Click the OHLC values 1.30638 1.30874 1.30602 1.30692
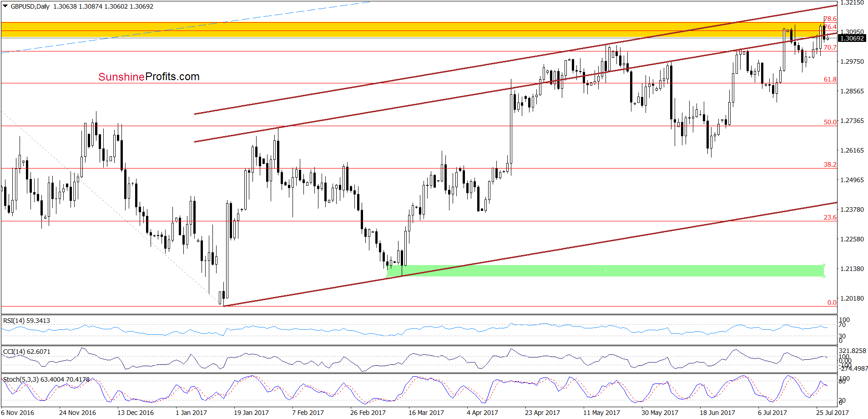Viewport: 868px width, 419px height. pos(103,6)
